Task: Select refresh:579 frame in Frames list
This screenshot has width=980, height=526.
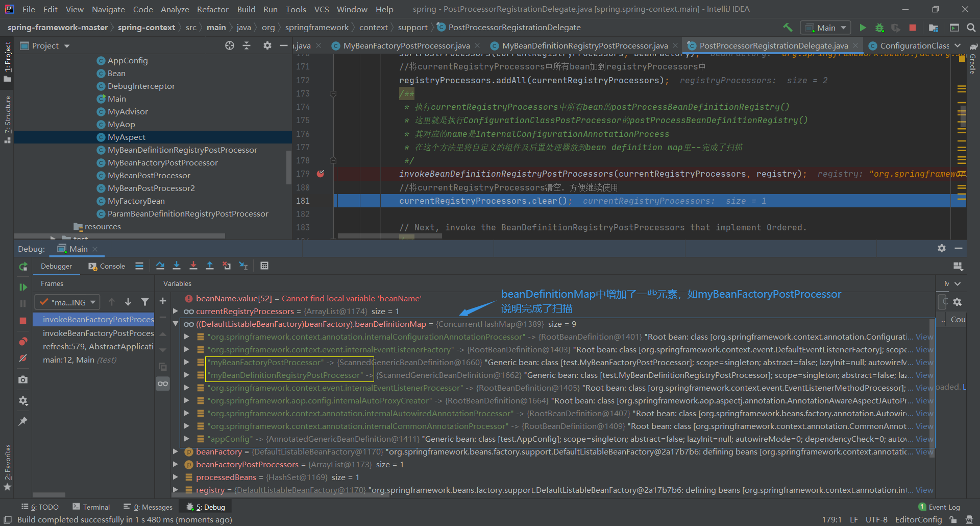Action: 98,346
